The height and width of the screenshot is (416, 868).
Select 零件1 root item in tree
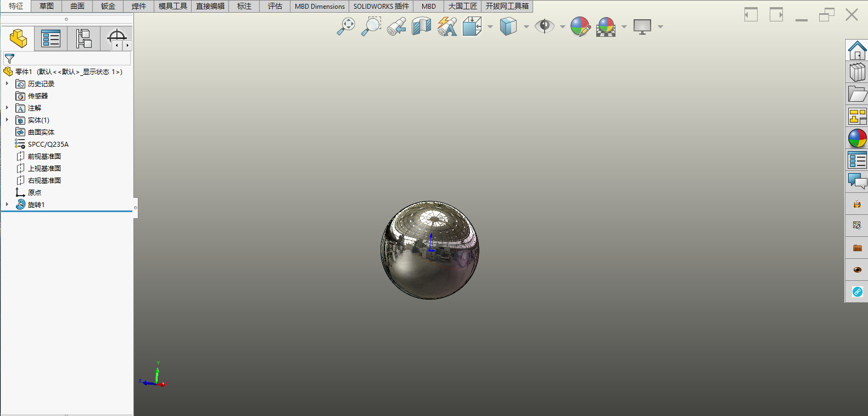point(63,71)
